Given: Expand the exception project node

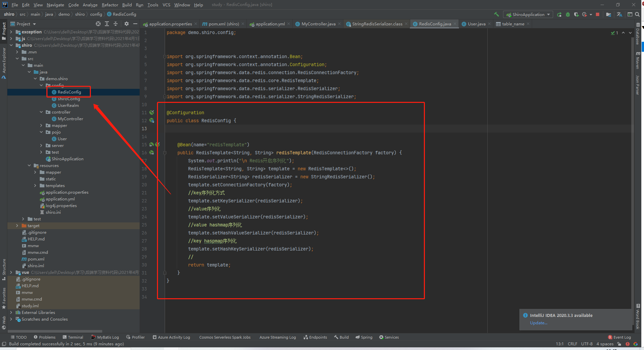Looking at the screenshot, I should (11, 32).
